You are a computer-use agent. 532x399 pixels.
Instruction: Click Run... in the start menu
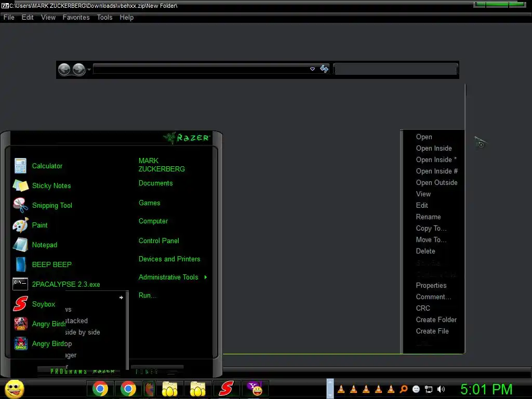(147, 295)
